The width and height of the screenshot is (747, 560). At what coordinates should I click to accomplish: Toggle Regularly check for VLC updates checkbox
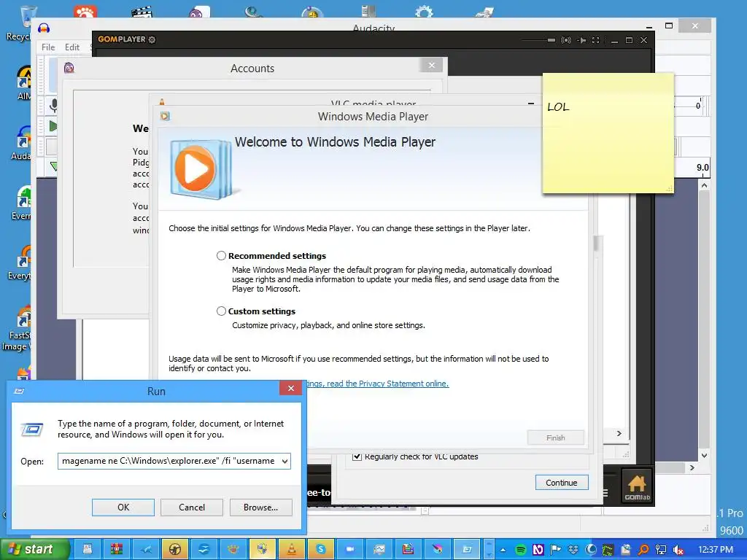pyautogui.click(x=357, y=456)
